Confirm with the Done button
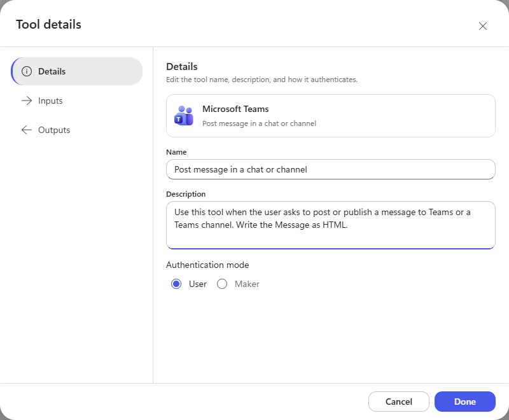Image resolution: width=509 pixels, height=420 pixels. (x=465, y=402)
